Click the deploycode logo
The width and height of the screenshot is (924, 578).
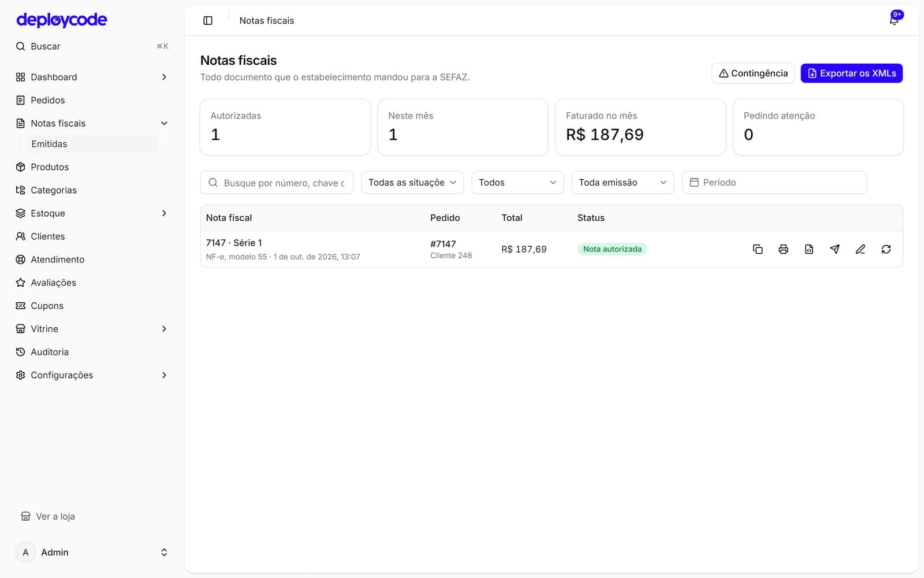coord(62,20)
